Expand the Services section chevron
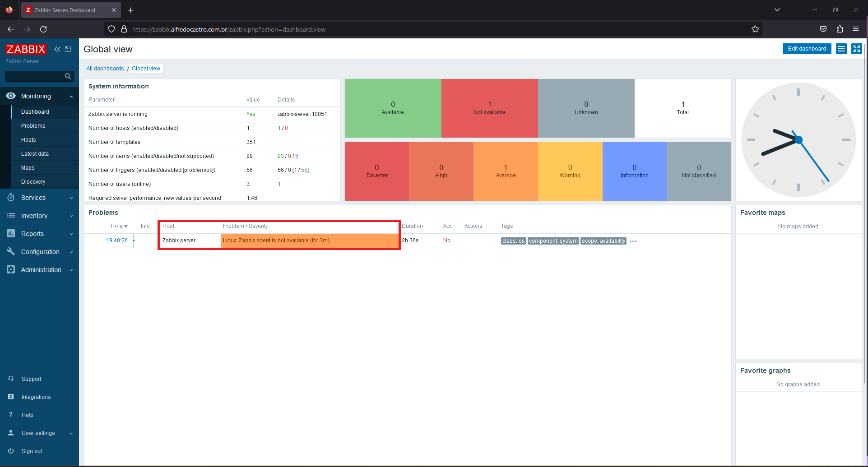 coord(71,198)
